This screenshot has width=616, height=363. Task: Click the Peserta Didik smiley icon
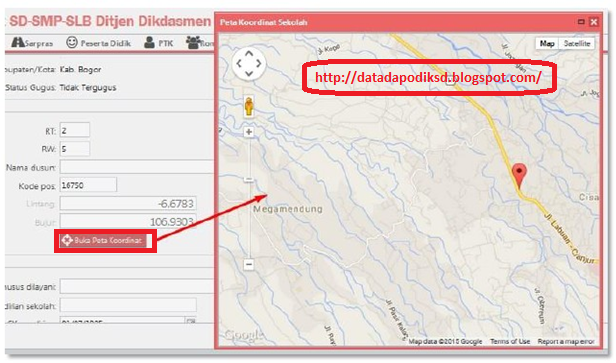point(72,42)
